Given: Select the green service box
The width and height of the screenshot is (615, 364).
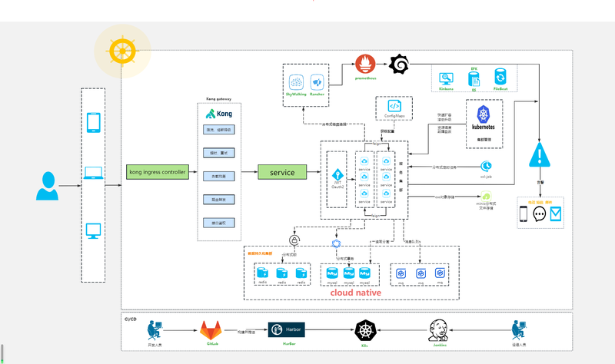Looking at the screenshot, I should tap(282, 172).
